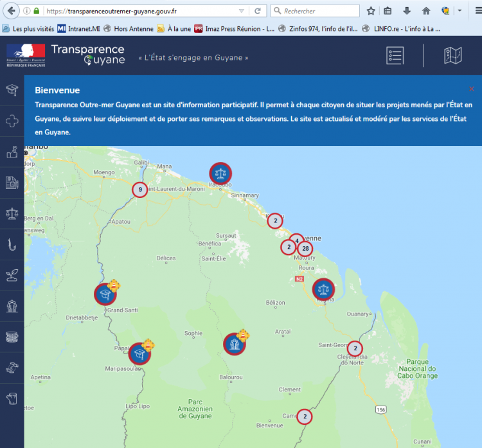Image resolution: width=482 pixels, height=448 pixels.
Task: Click the cluster marker labeled 28
Action: (x=305, y=249)
